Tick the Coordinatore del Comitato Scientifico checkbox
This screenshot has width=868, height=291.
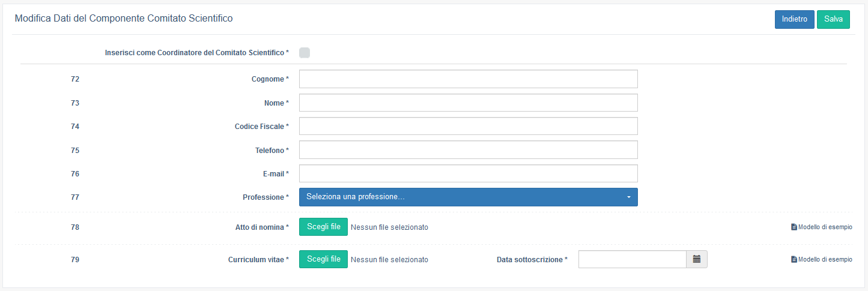coord(305,53)
